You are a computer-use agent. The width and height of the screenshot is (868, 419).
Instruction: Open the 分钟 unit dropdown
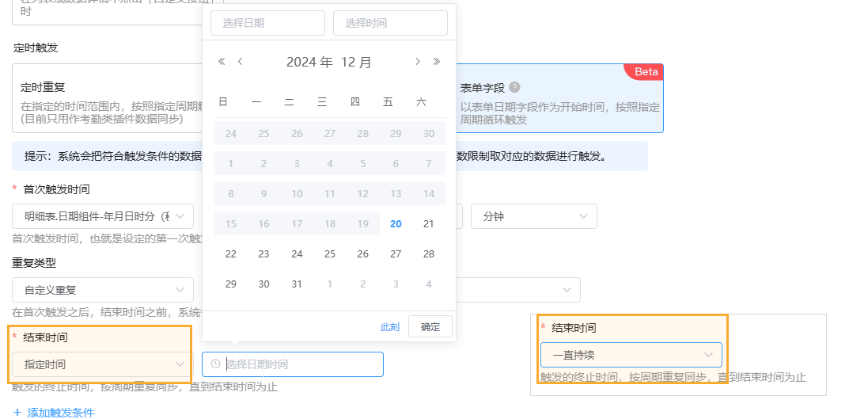533,216
